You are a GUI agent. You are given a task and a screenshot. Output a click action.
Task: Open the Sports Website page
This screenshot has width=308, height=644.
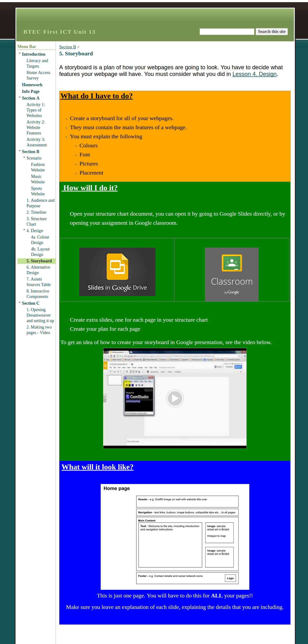point(38,191)
